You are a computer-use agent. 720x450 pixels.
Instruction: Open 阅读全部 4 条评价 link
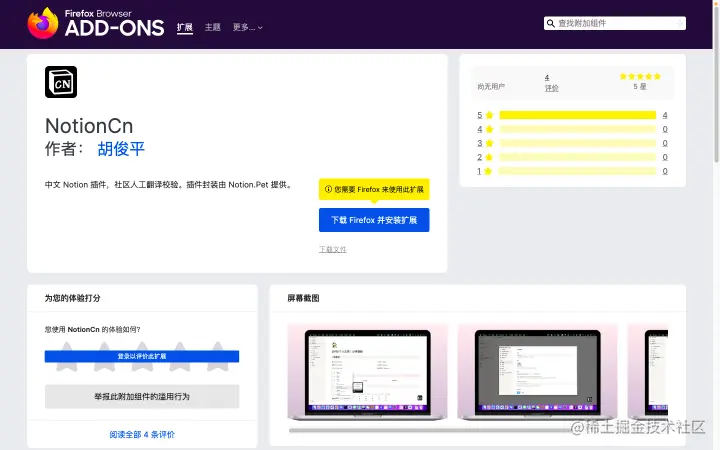point(142,434)
